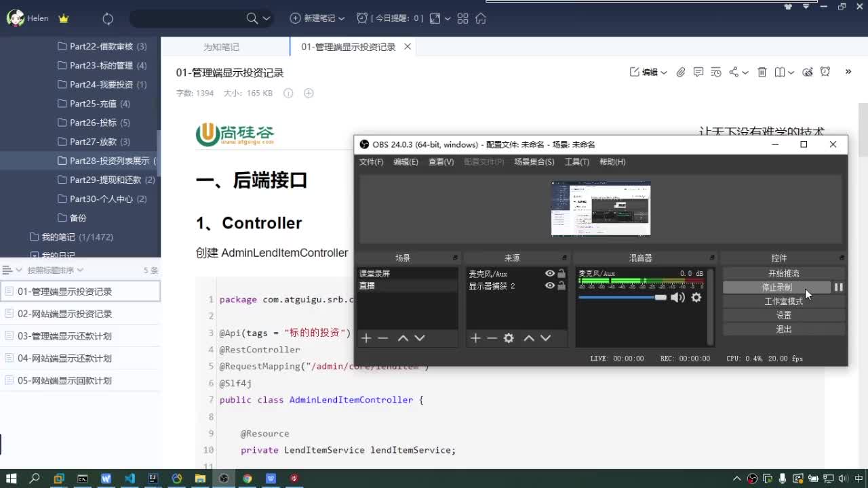
Task: Open OBS 查看(V) menu
Action: (441, 162)
